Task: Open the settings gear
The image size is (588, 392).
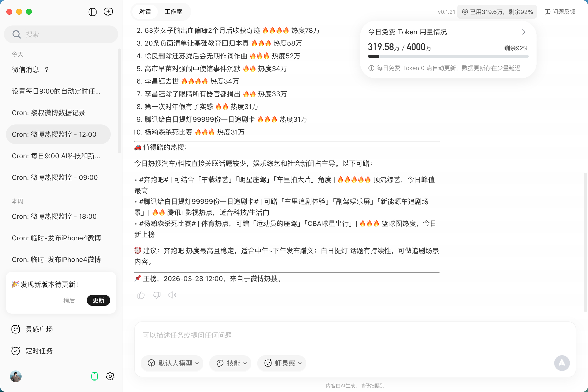Action: tap(110, 376)
